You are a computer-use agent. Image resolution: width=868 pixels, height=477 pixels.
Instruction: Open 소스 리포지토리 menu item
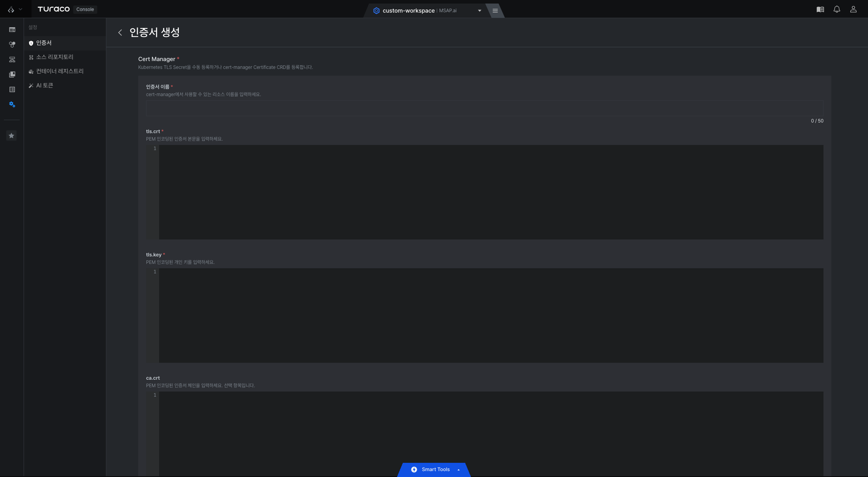(65, 57)
